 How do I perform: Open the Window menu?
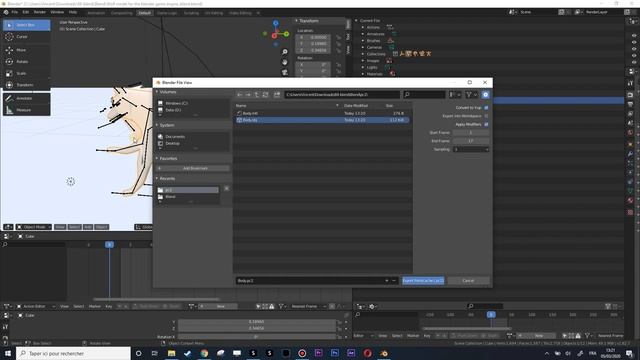click(x=57, y=12)
